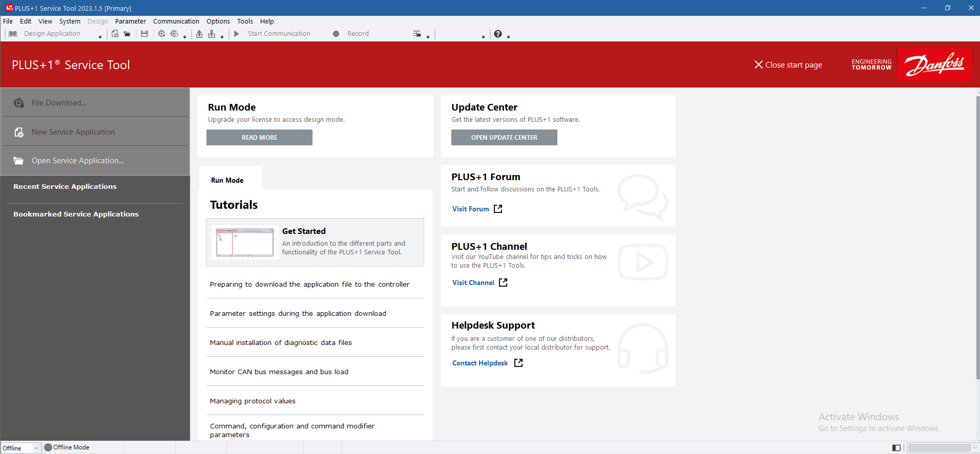Click the Help question mark icon
The height and width of the screenshot is (454, 980).
click(x=498, y=34)
